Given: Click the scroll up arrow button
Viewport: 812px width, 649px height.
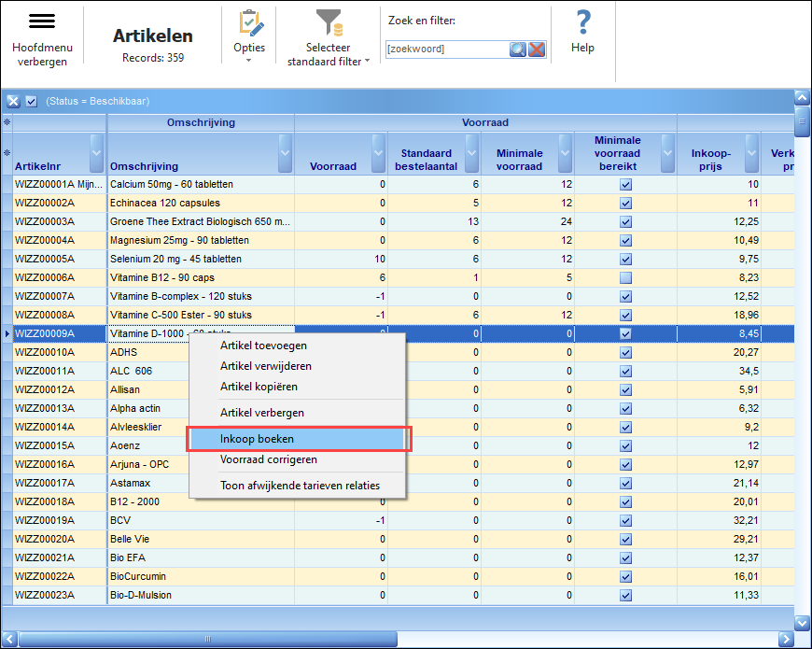Looking at the screenshot, I should click(802, 97).
